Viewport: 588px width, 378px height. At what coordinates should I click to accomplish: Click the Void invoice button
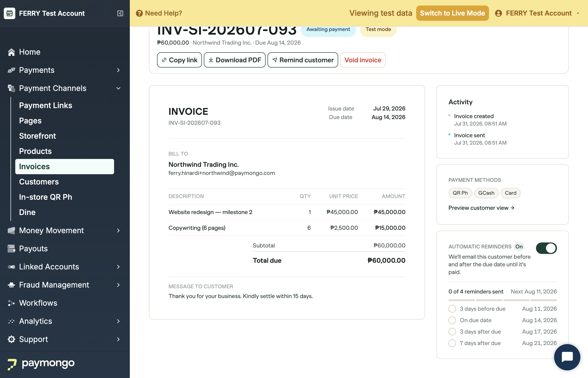[363, 60]
